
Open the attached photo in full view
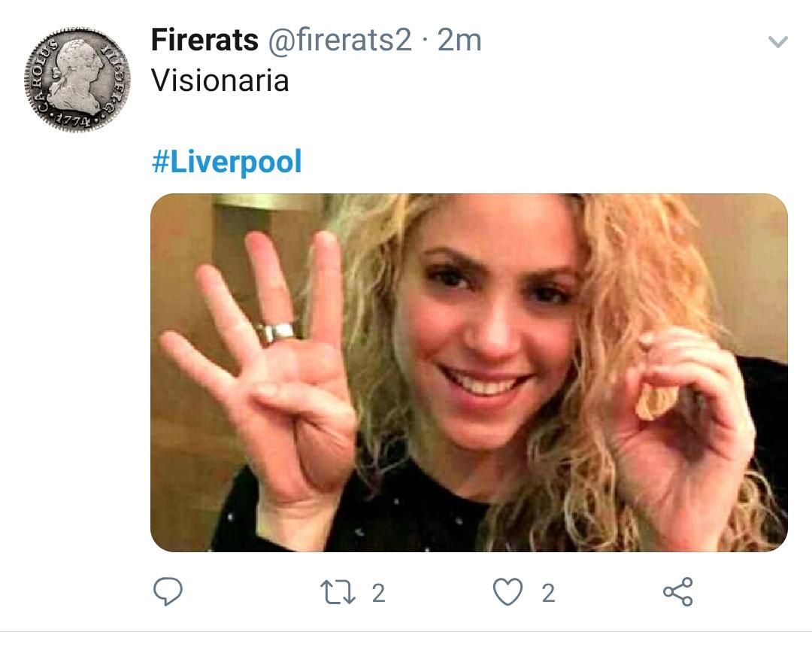[x=468, y=372]
